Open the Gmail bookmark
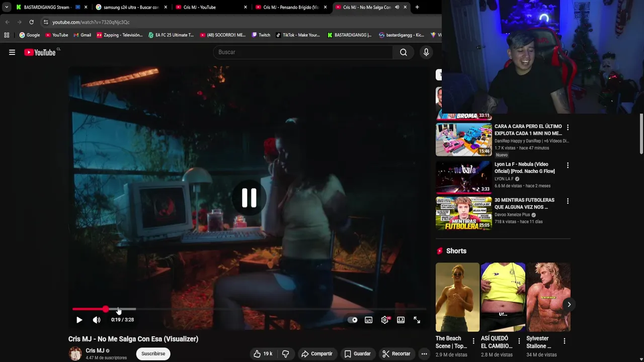 tap(83, 35)
